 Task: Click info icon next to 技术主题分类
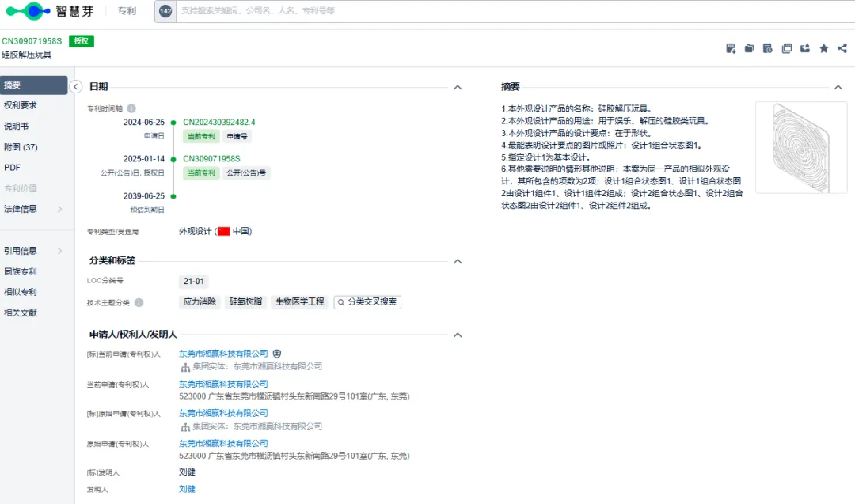coord(139,302)
